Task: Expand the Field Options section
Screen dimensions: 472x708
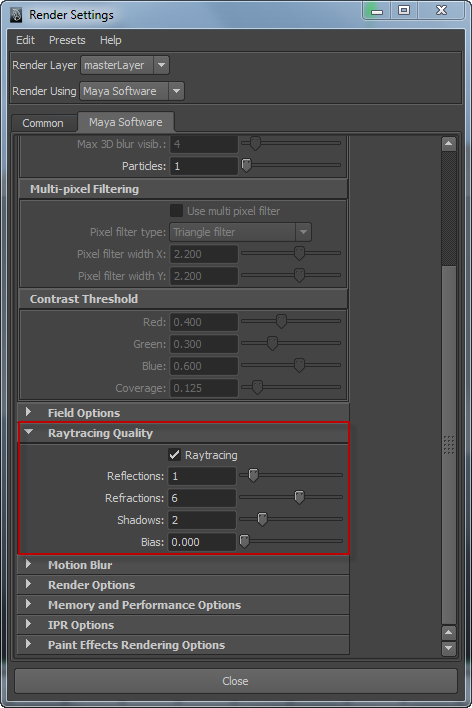Action: pos(28,412)
